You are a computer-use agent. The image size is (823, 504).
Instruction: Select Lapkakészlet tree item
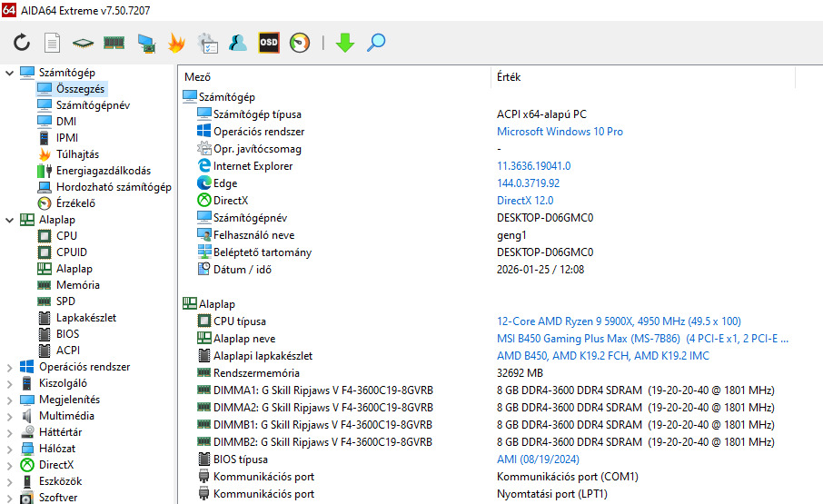pyautogui.click(x=86, y=317)
